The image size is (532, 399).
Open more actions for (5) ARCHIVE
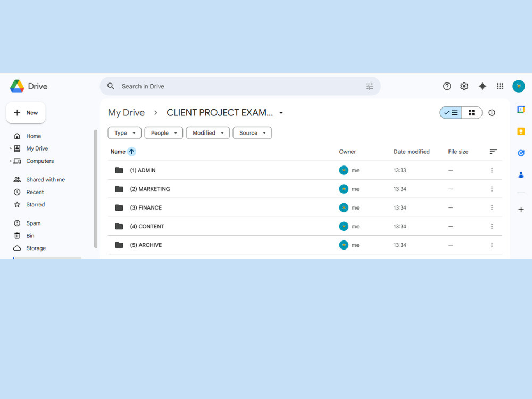point(492,245)
